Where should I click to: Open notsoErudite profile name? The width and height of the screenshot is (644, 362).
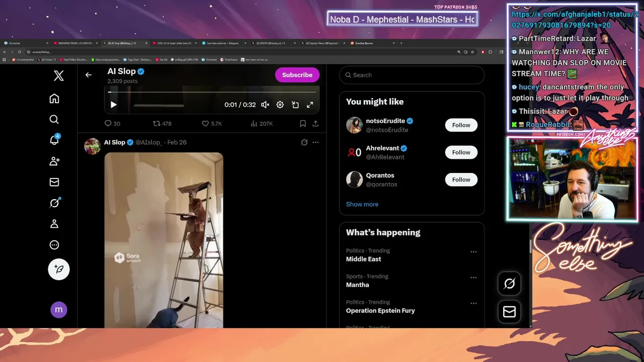point(386,121)
